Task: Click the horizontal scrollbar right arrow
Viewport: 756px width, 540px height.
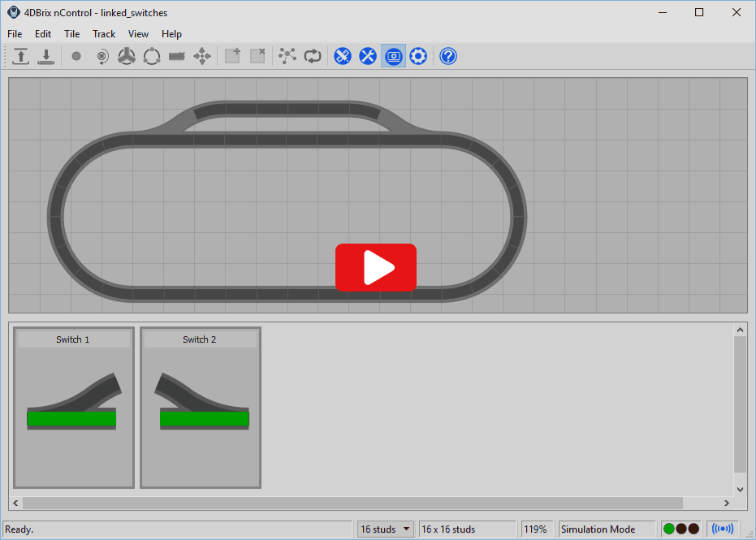Action: [727, 503]
